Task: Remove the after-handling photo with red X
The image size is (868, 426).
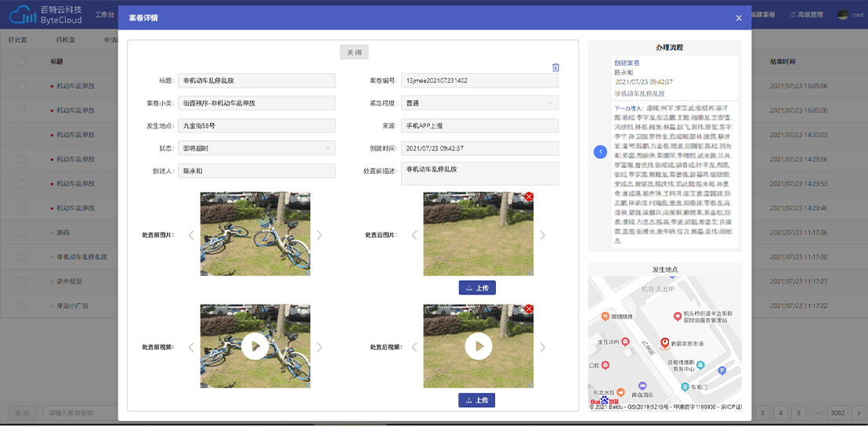Action: click(x=529, y=197)
